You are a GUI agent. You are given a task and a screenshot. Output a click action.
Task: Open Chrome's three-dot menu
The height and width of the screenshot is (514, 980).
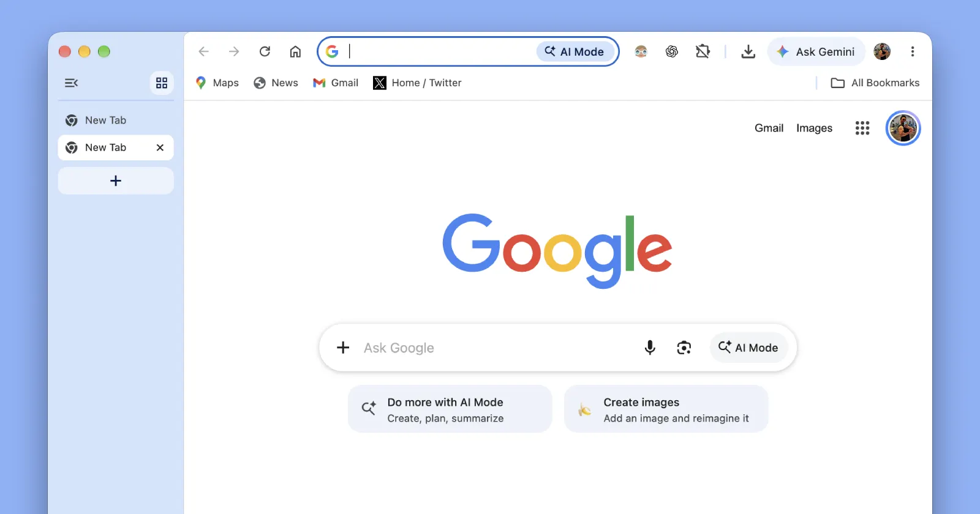[913, 51]
